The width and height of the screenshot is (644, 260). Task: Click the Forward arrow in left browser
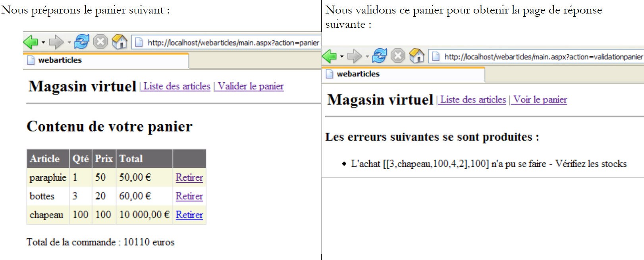click(x=56, y=42)
